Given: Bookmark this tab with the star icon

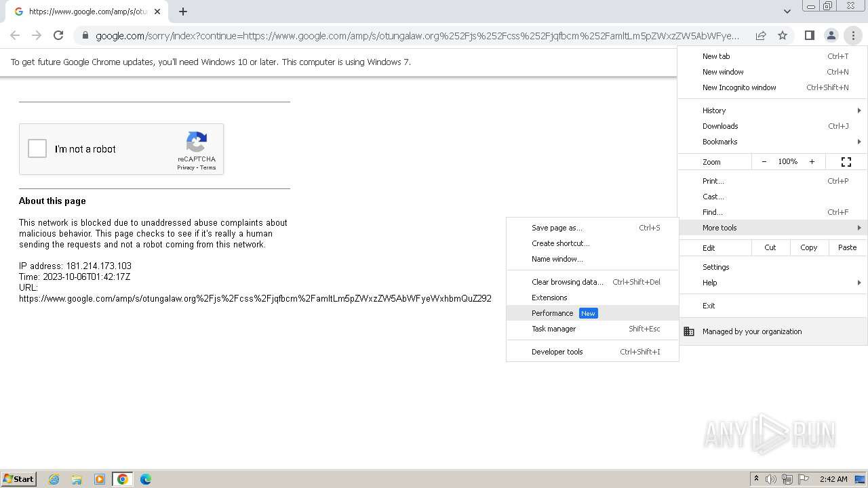Looking at the screenshot, I should coord(783,35).
